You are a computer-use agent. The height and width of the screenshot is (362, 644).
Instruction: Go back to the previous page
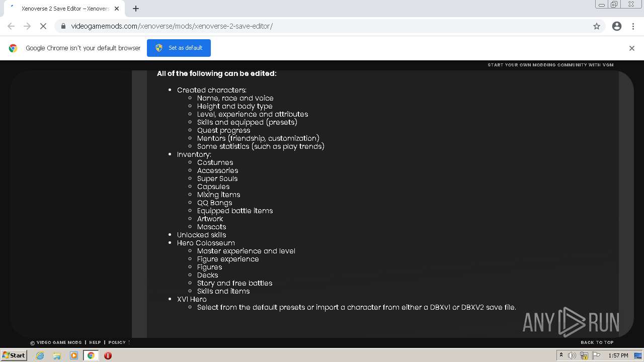click(x=11, y=26)
